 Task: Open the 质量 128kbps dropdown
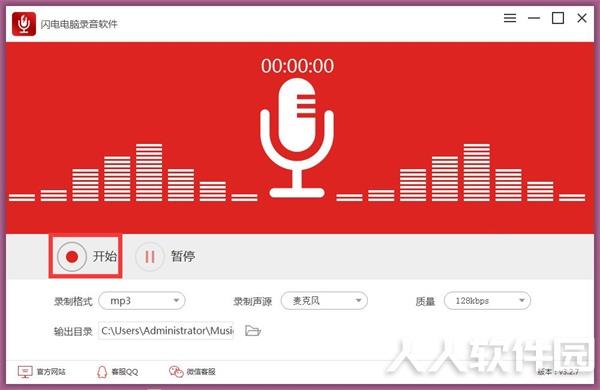click(x=487, y=301)
